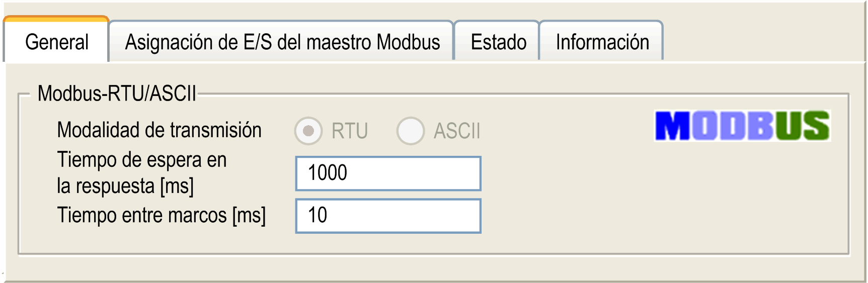868x283 pixels.
Task: Select the RTU transmission mode radio button
Action: point(308,131)
